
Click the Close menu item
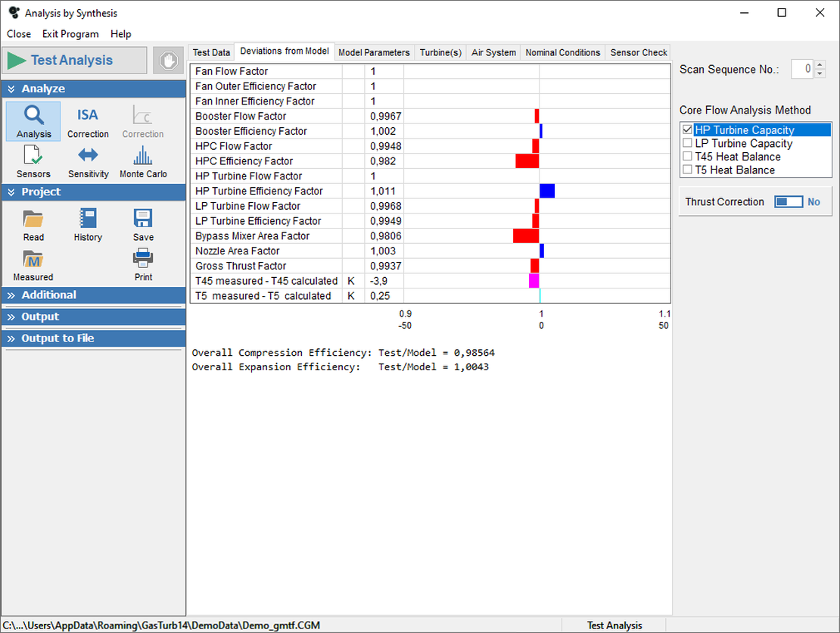coord(19,34)
